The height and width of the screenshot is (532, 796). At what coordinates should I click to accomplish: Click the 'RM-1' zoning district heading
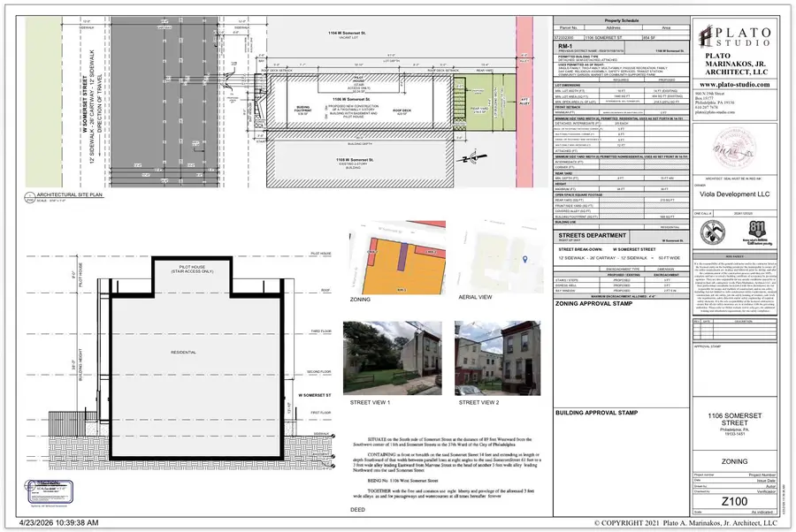(x=565, y=46)
